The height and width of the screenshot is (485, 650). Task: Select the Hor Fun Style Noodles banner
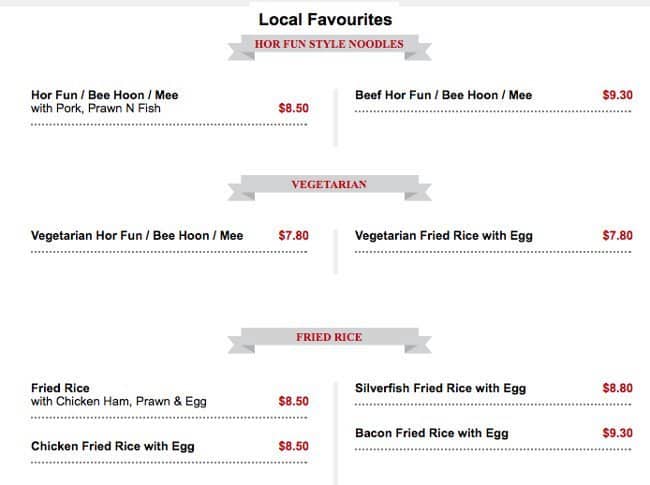(x=329, y=47)
